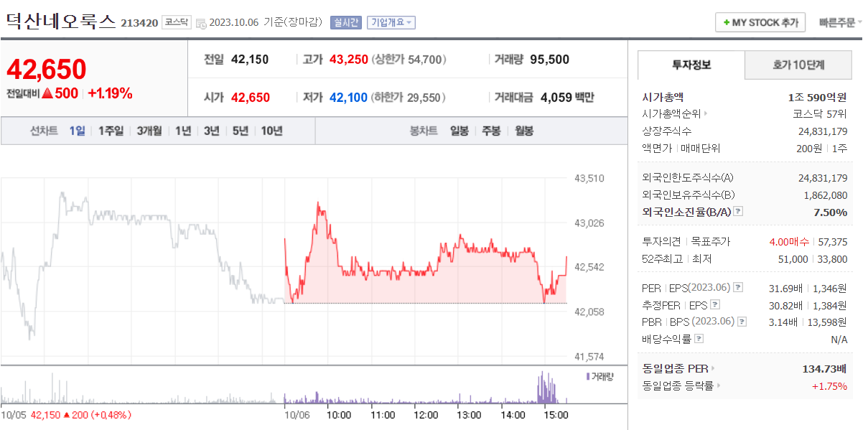Switch to the 투자정보 tab
The image size is (868, 430).
tap(691, 65)
